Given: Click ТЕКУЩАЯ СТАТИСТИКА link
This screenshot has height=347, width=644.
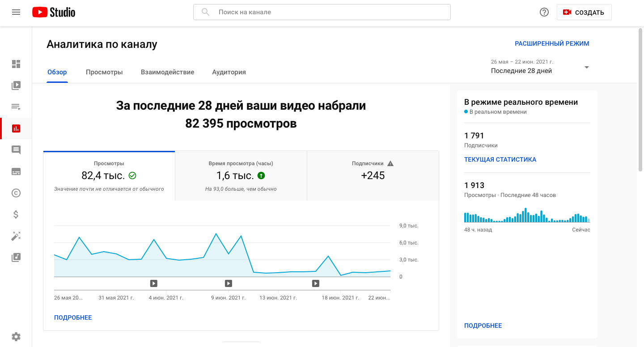Looking at the screenshot, I should [x=500, y=159].
